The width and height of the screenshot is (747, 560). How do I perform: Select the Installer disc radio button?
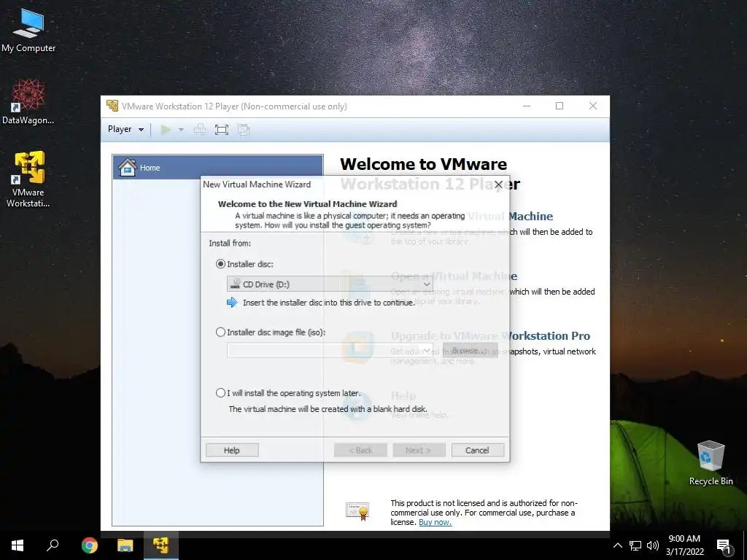[x=220, y=264]
